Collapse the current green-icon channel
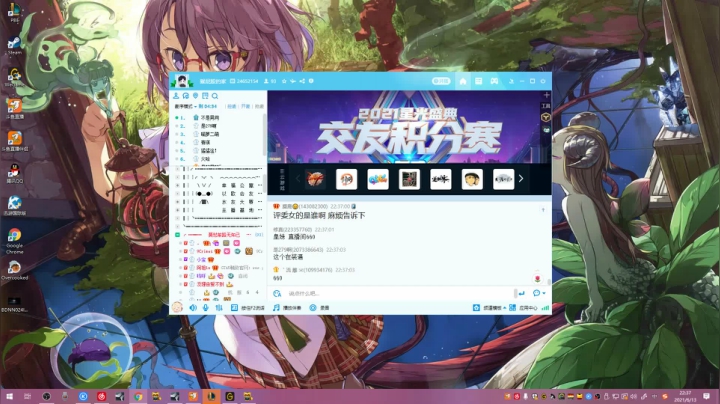720x404 pixels. click(x=177, y=235)
